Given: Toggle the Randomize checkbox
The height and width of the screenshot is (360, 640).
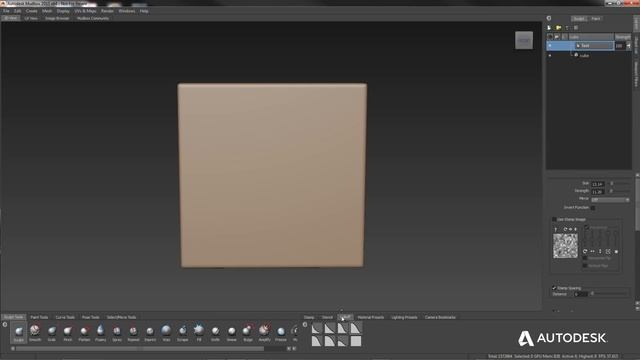Looking at the screenshot, I should pos(587,227).
